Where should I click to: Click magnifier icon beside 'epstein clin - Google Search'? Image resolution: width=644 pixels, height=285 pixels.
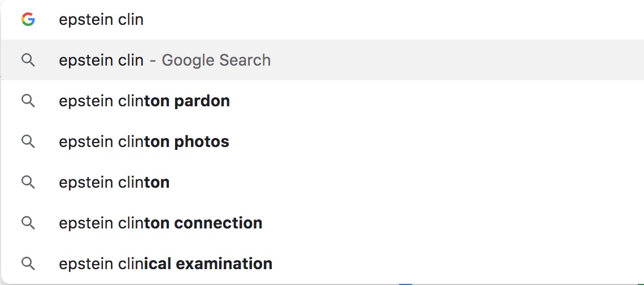(28, 60)
